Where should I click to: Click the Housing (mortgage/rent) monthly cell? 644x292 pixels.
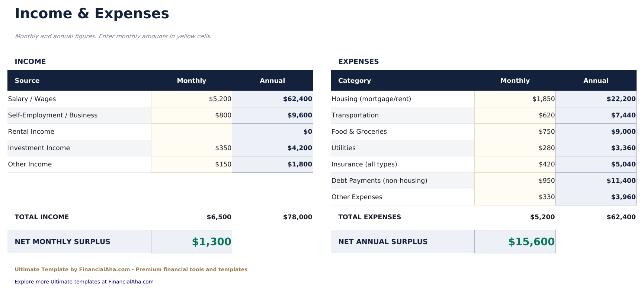tap(515, 99)
